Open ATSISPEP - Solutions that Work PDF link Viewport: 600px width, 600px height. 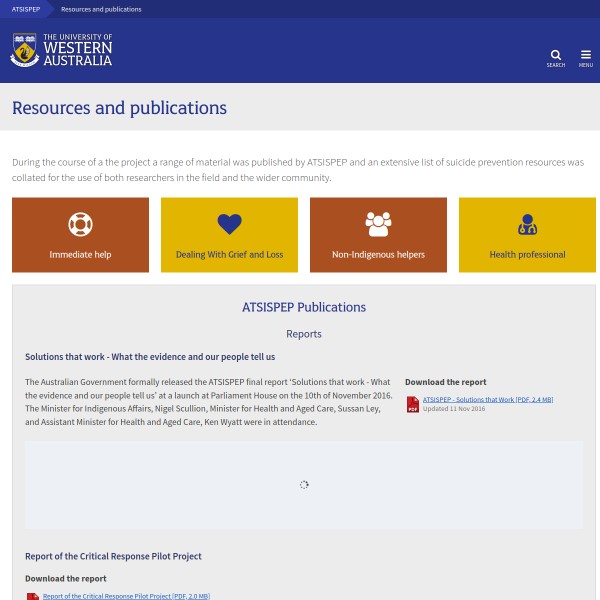point(487,399)
